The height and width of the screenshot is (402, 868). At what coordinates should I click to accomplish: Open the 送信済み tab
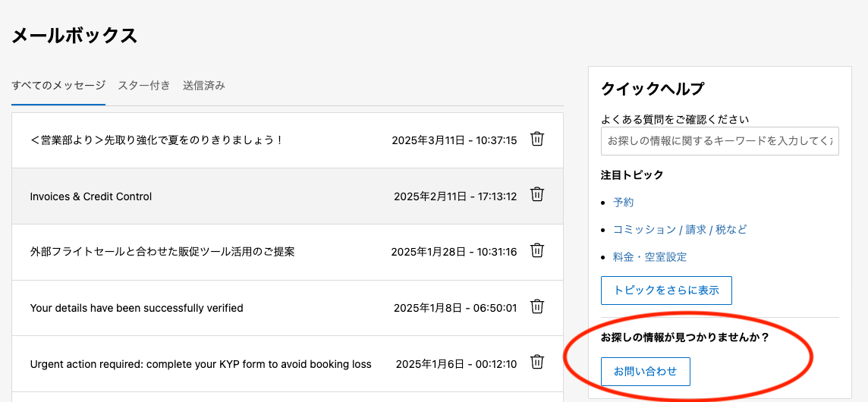pos(204,85)
